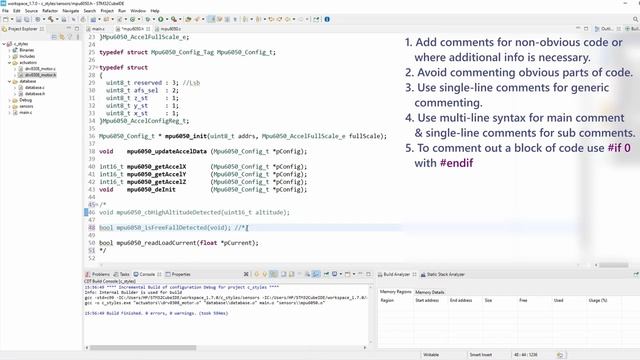This screenshot has width=640, height=360.
Task: Open the Project Explorer View Menu
Action: [78, 37]
